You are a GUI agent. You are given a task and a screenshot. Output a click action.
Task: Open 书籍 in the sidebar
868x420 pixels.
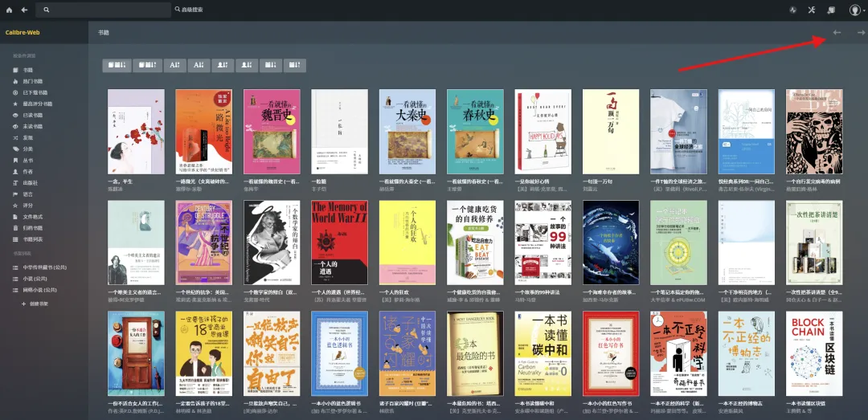tap(23, 71)
